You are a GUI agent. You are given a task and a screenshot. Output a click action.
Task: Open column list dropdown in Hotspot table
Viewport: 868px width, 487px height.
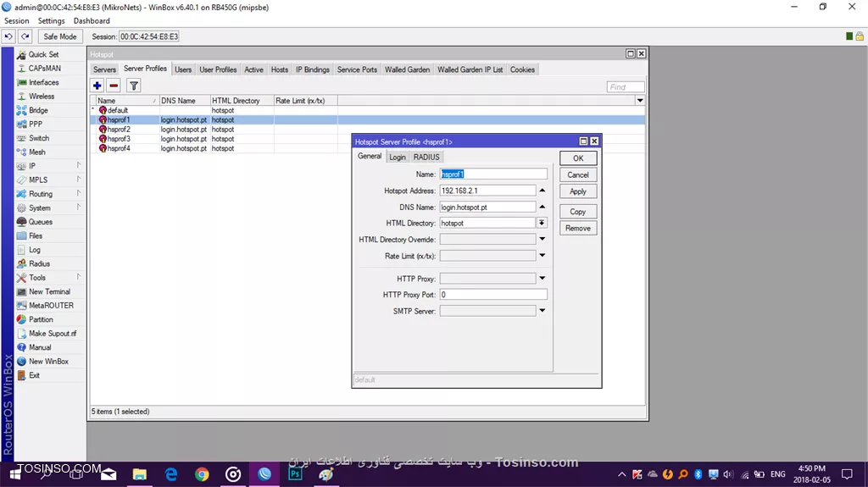(x=640, y=101)
